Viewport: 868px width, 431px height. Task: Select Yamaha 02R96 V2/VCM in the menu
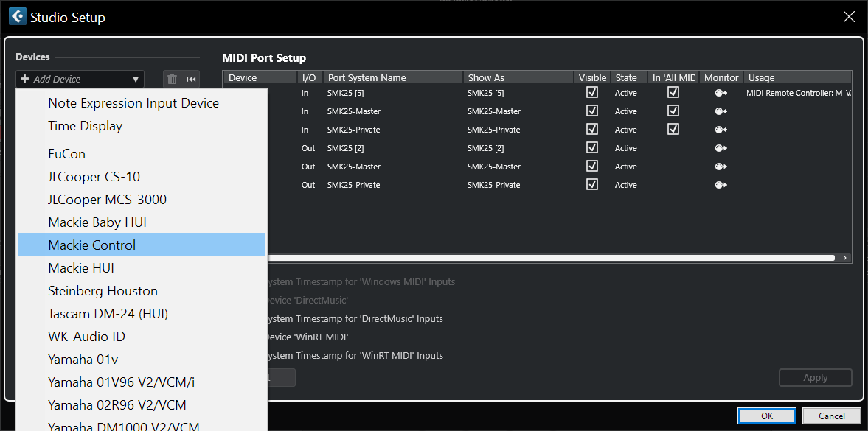142,405
